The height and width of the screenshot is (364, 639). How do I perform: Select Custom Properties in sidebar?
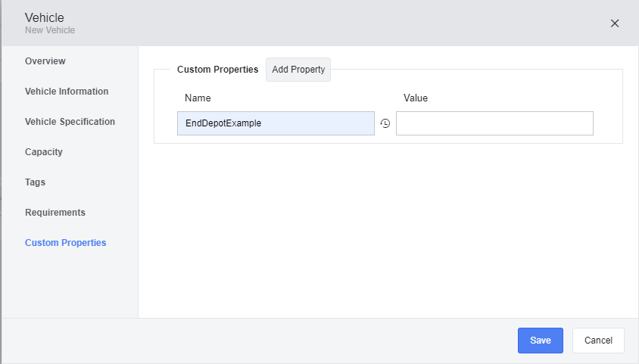(x=65, y=243)
